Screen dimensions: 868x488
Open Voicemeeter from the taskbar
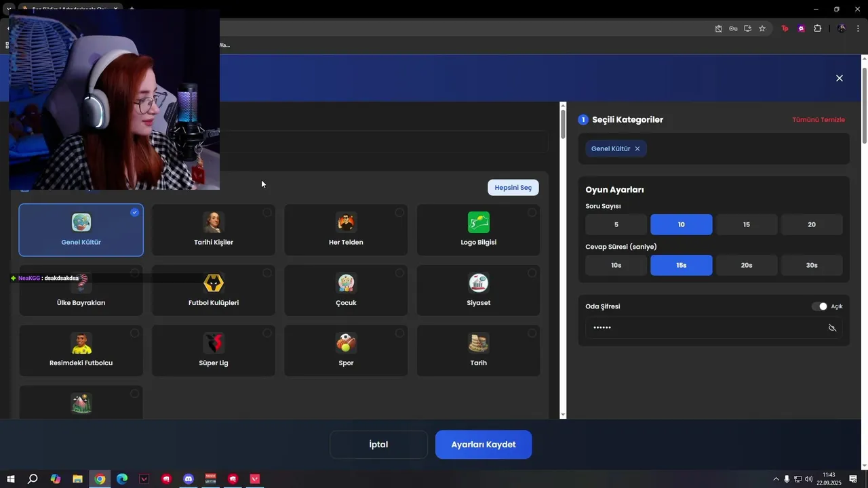(211, 479)
